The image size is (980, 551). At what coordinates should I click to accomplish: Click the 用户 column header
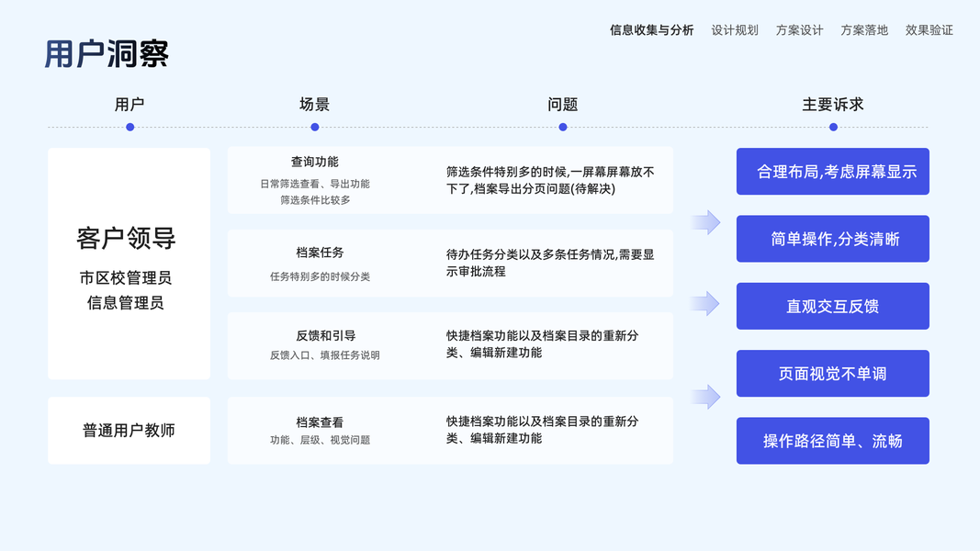[130, 105]
